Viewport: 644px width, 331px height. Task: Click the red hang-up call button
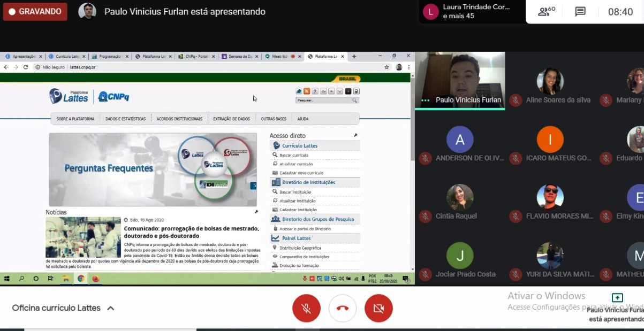[x=343, y=308]
